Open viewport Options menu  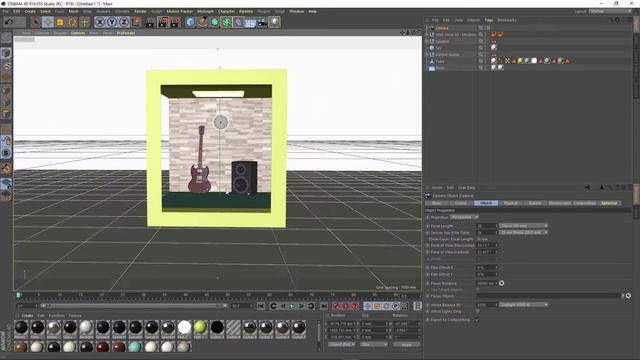coord(78,33)
